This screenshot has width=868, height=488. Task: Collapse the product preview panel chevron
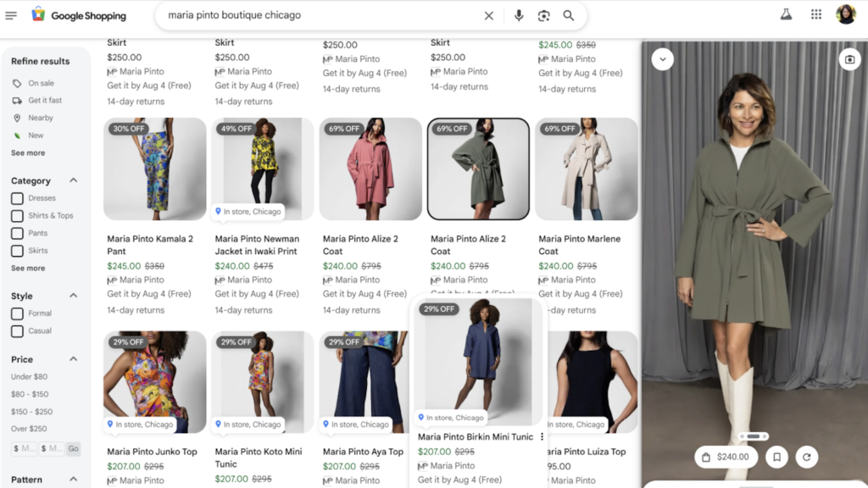662,59
